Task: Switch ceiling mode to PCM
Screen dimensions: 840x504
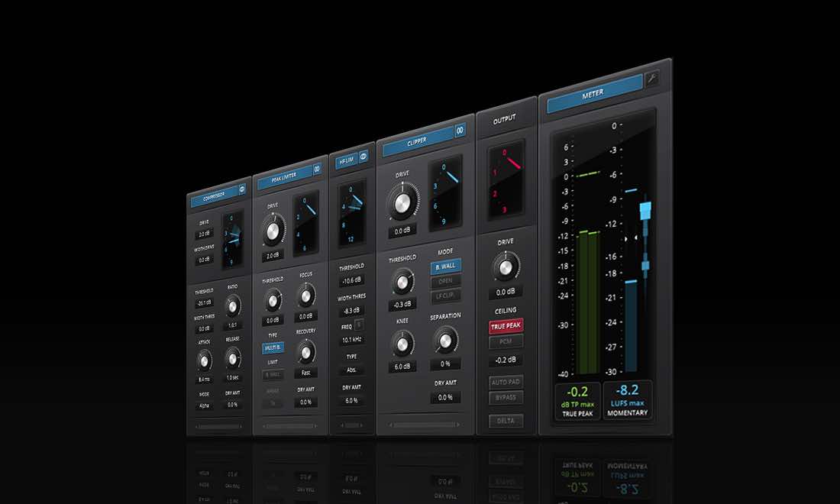Action: (506, 342)
